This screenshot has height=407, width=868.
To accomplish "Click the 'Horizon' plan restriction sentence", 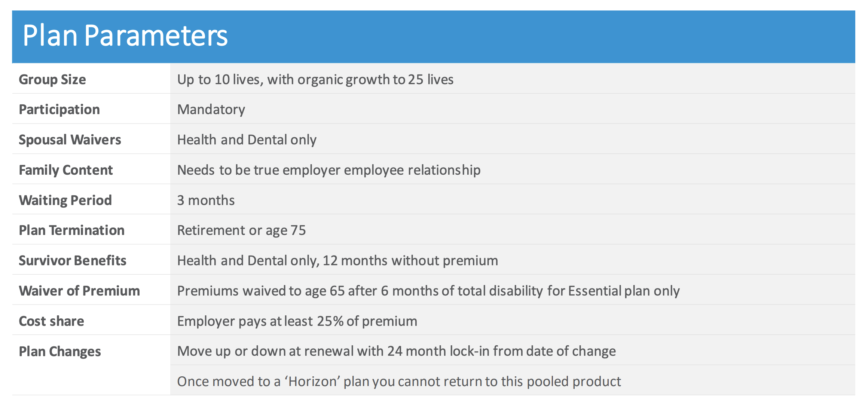I will [x=399, y=381].
